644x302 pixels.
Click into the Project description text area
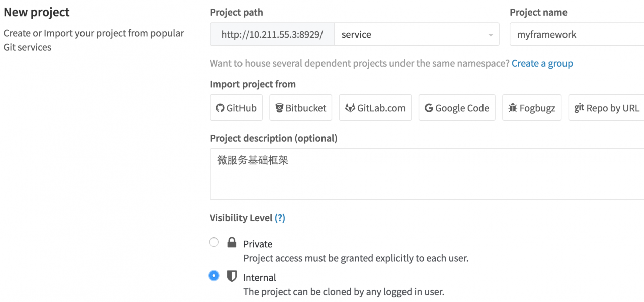click(x=427, y=174)
